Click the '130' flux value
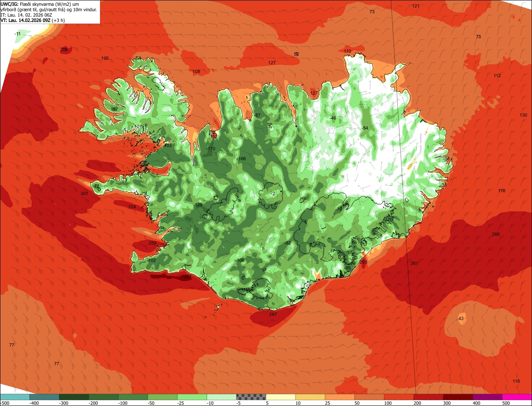 click(523, 115)
